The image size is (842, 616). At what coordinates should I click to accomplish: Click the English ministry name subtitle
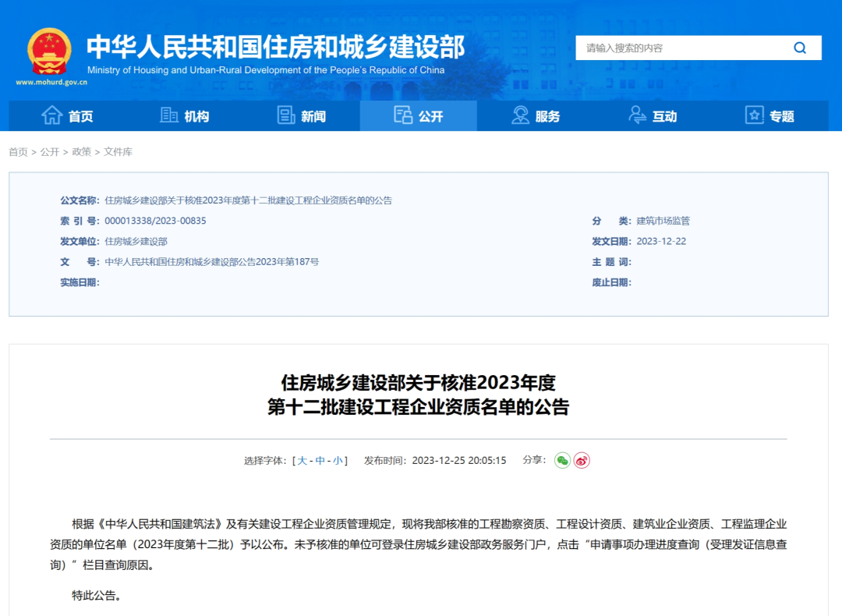(266, 70)
